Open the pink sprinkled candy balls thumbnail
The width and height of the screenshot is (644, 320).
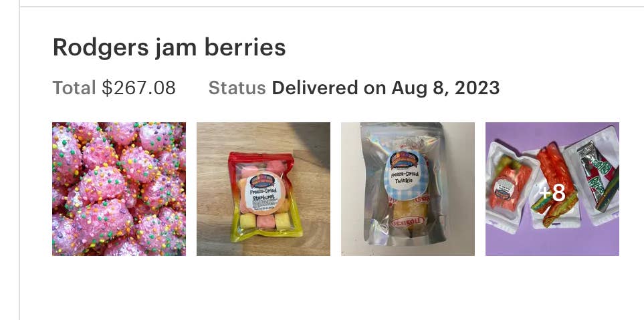tap(119, 189)
